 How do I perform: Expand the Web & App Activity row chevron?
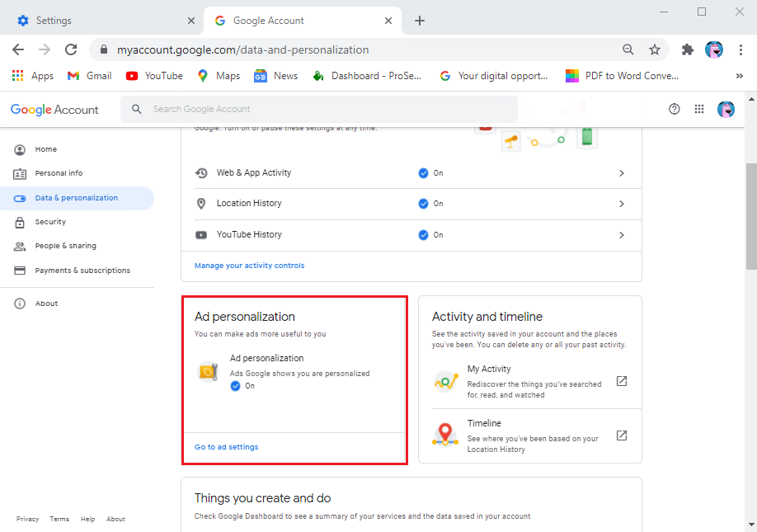(622, 173)
